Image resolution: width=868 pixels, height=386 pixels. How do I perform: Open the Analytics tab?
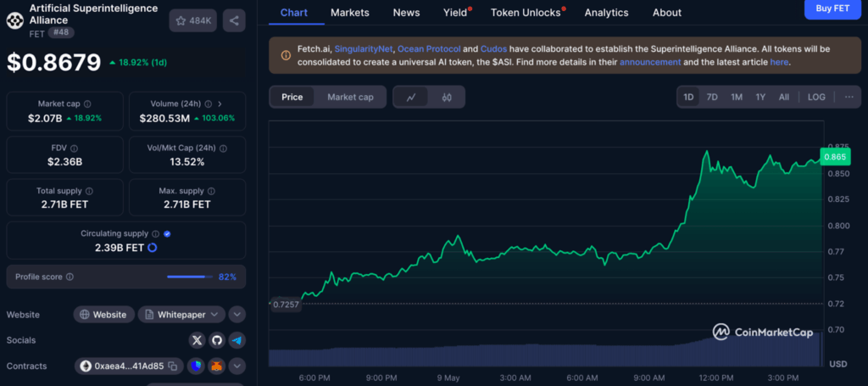tap(606, 12)
